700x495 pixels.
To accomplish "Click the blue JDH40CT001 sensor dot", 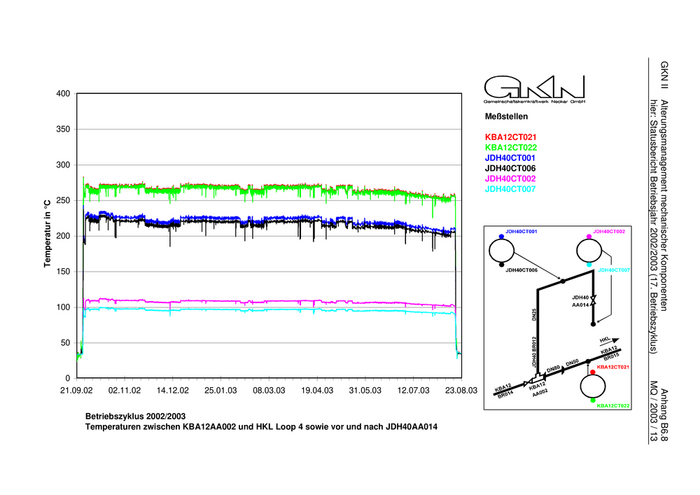I will click(499, 236).
